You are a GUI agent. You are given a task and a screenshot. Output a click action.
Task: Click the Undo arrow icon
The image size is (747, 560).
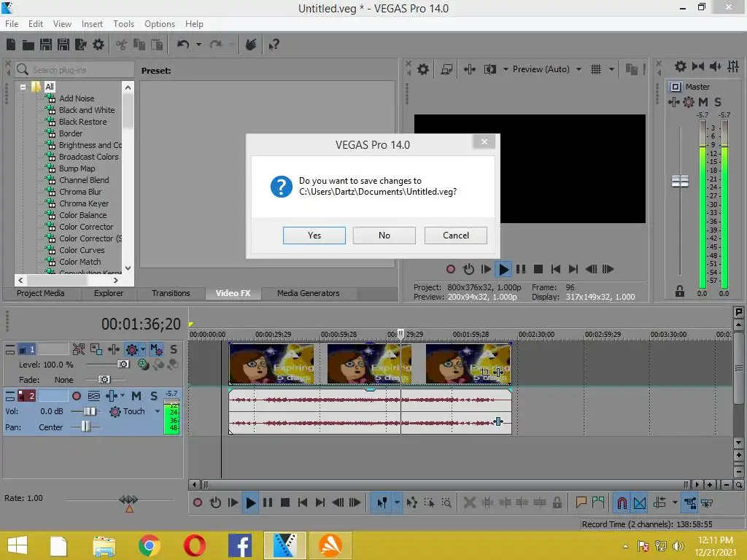click(183, 44)
